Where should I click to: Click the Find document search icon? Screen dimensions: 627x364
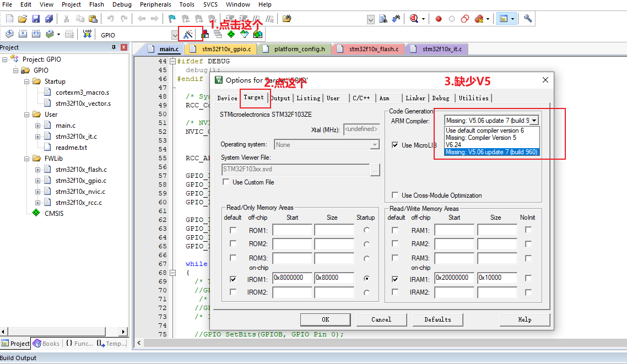(x=383, y=19)
